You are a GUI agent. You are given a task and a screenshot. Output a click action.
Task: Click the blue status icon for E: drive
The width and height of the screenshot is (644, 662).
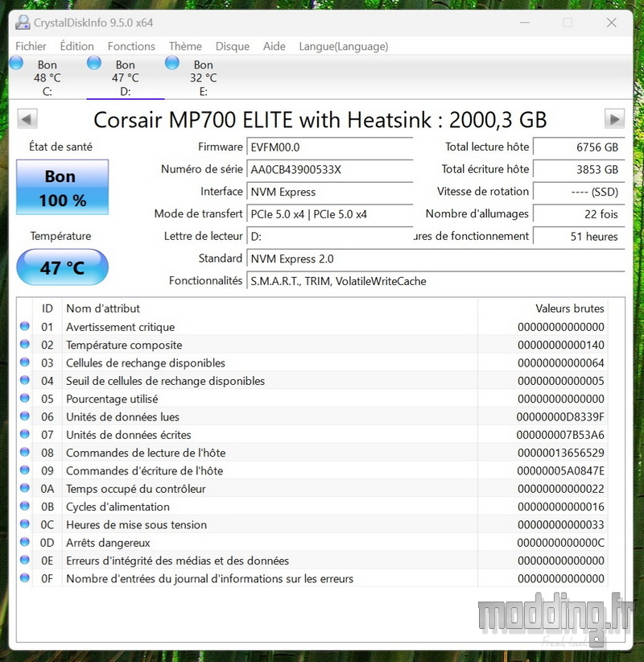coord(172,63)
